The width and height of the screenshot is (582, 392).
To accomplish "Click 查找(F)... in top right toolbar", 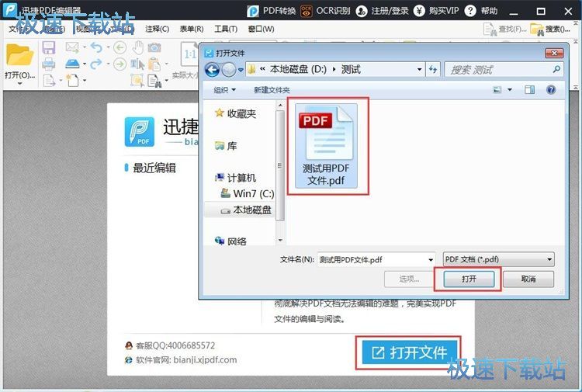I will coord(505,29).
